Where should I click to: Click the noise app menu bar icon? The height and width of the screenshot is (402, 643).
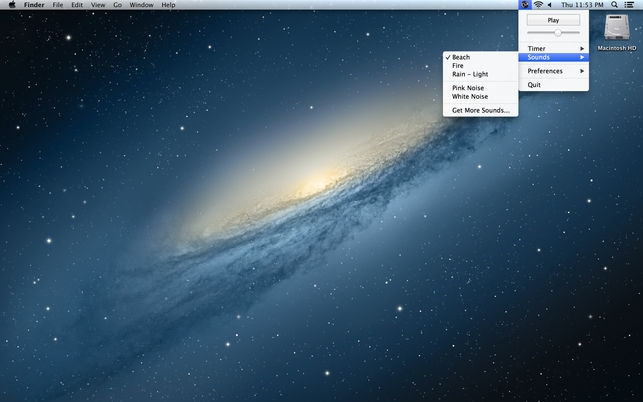525,5
